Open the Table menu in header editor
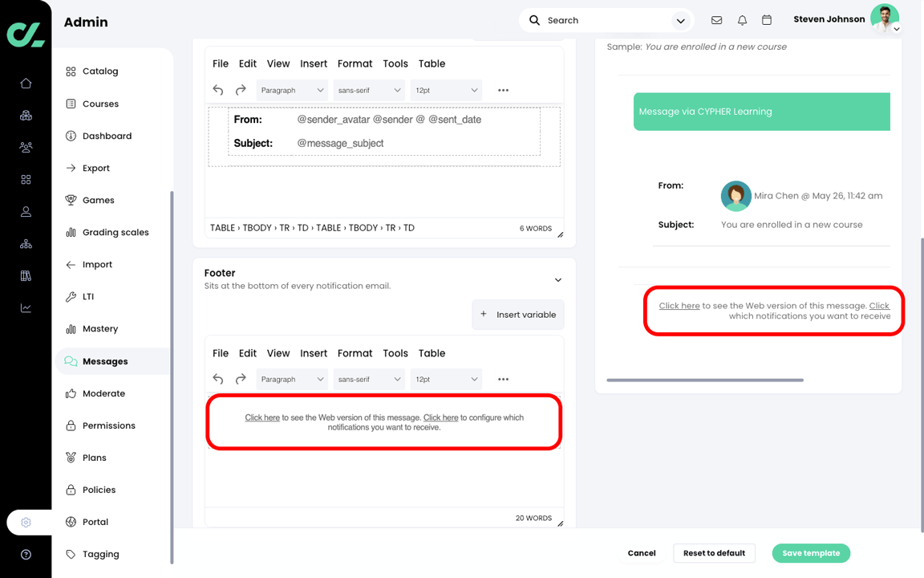This screenshot has height=578, width=924. click(x=432, y=63)
